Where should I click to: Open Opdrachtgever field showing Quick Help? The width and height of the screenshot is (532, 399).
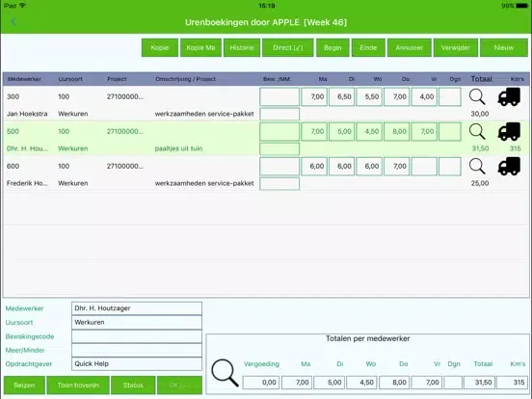pos(137,363)
